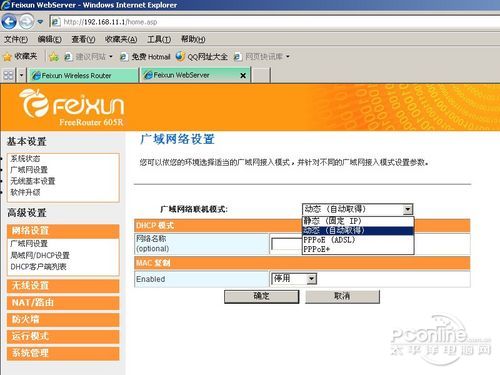500x375 pixels.
Task: Select PPPoE+ option
Action: [358, 249]
